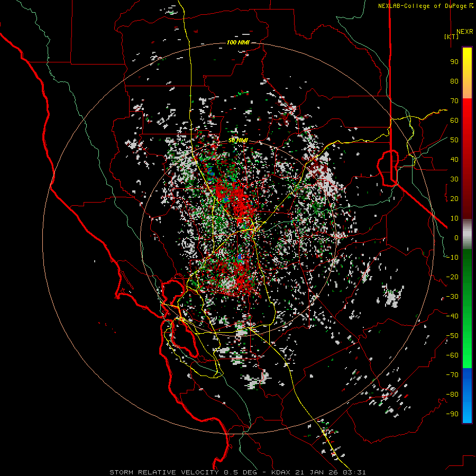Viewport: 476px width, 476px height.
Task: Click the -40 value on the velocity scale
Action: click(x=452, y=316)
